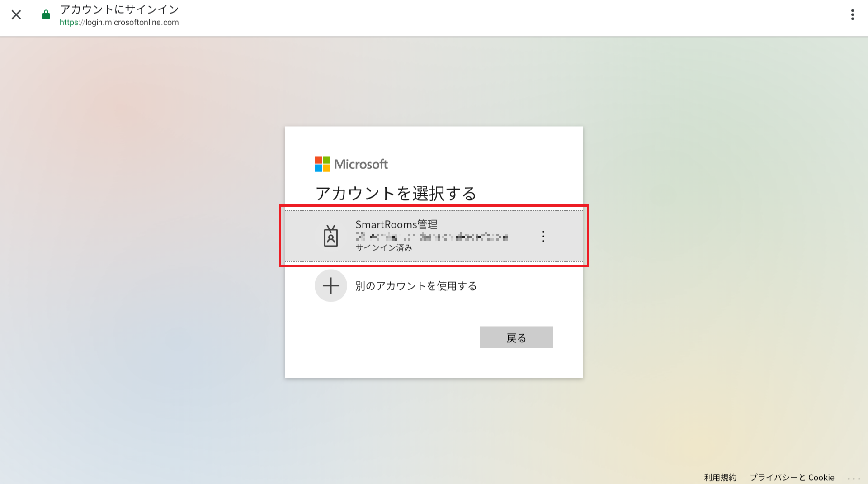Open the browser three-dot menu

click(x=852, y=15)
